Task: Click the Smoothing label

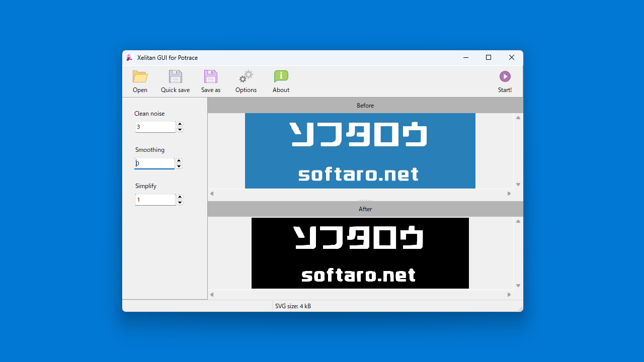Action: [150, 150]
